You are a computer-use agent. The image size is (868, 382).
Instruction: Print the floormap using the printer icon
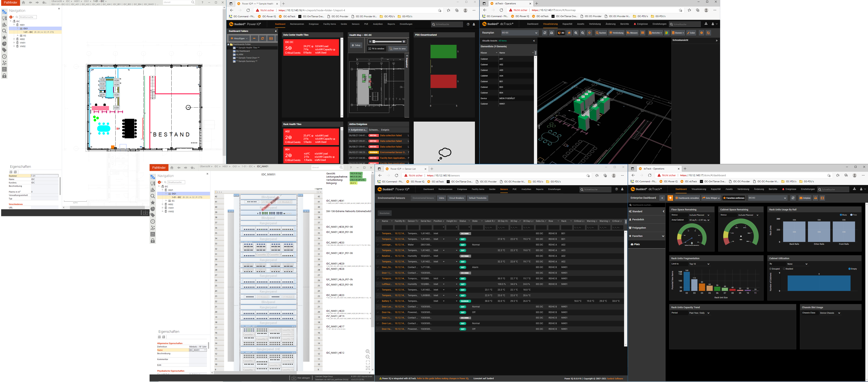(x=552, y=33)
